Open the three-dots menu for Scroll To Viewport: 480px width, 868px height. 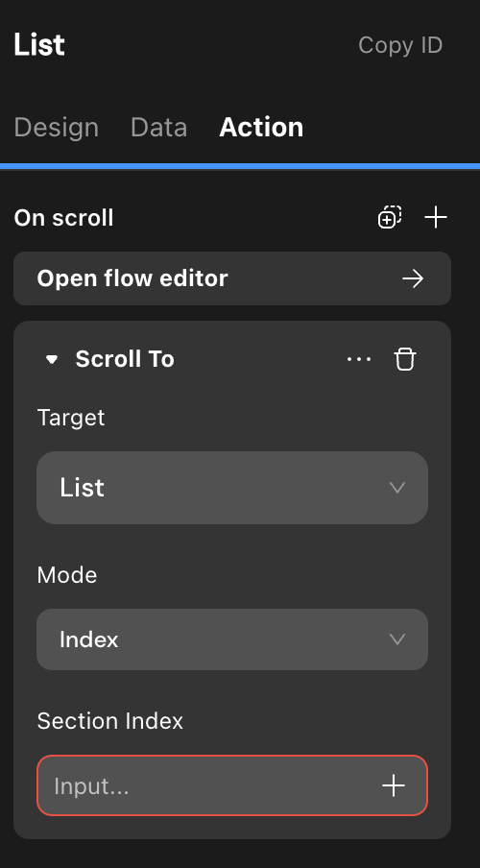click(359, 359)
